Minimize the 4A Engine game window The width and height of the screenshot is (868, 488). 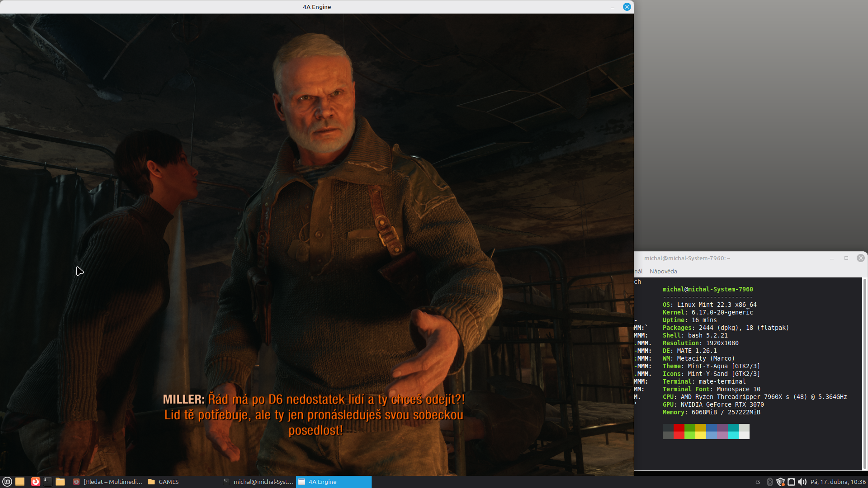[613, 7]
